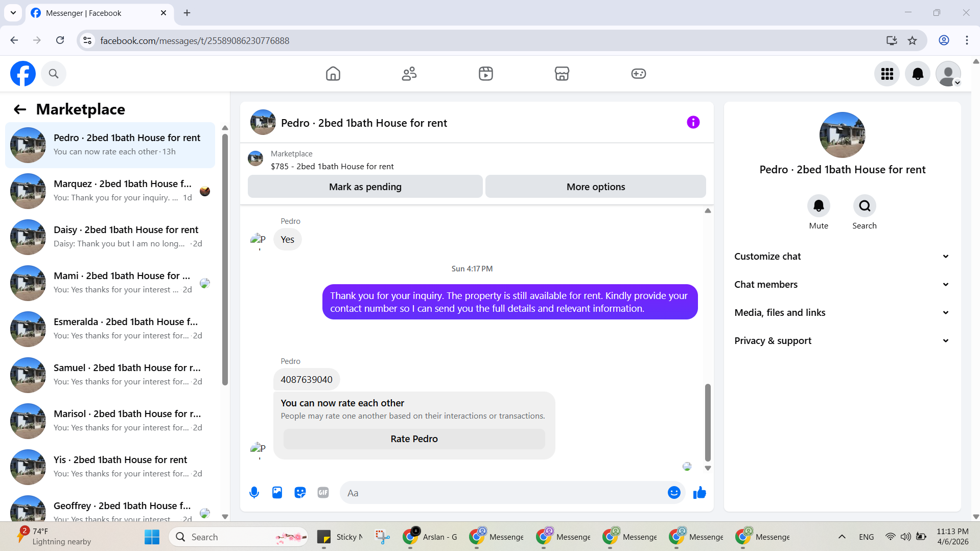980x551 pixels.
Task: Open the Yis conversation
Action: (110, 467)
